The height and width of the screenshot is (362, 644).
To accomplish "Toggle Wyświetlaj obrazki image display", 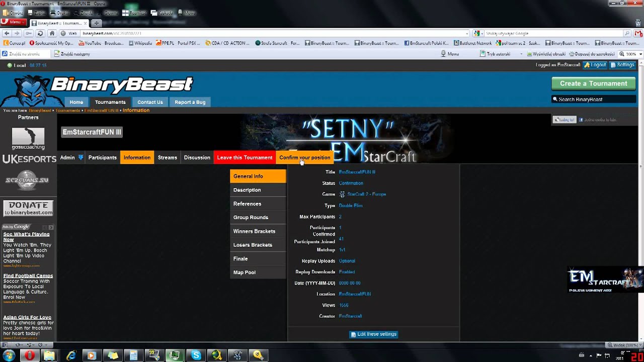I will (547, 54).
